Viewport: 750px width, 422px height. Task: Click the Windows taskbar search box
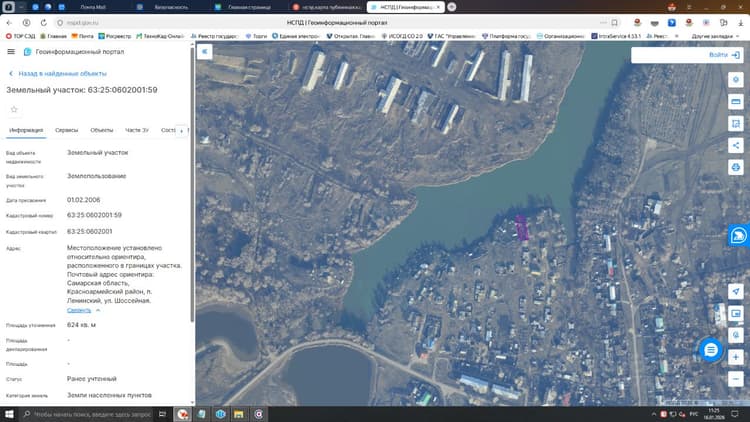click(88, 414)
